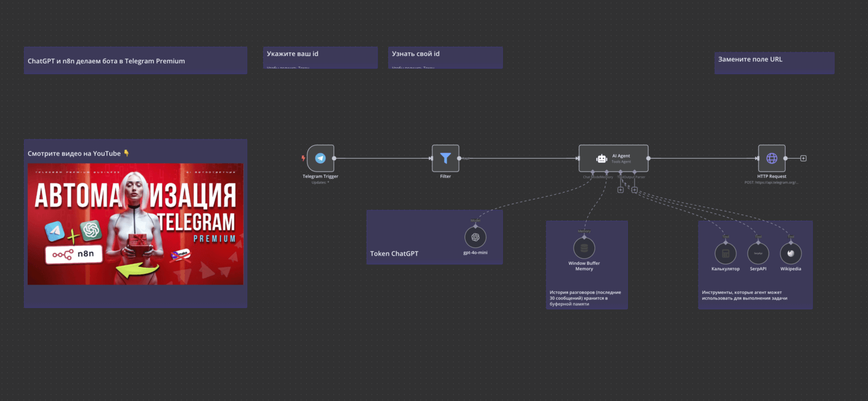Screen dimensions: 868x401
Task: Click the 'История разговоров' memory description note
Action: coord(585,298)
